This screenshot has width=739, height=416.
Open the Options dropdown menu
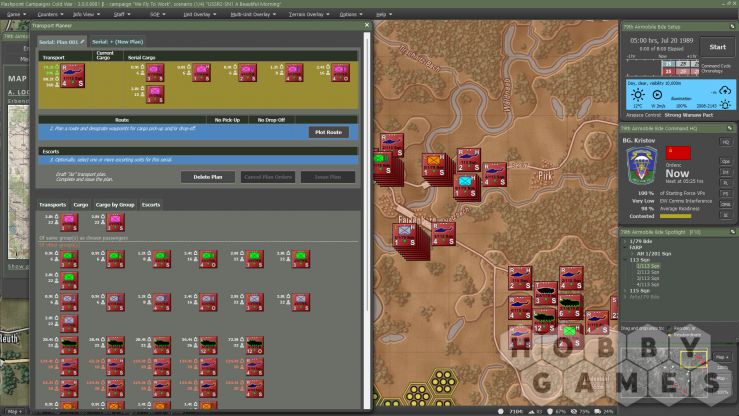pyautogui.click(x=351, y=14)
